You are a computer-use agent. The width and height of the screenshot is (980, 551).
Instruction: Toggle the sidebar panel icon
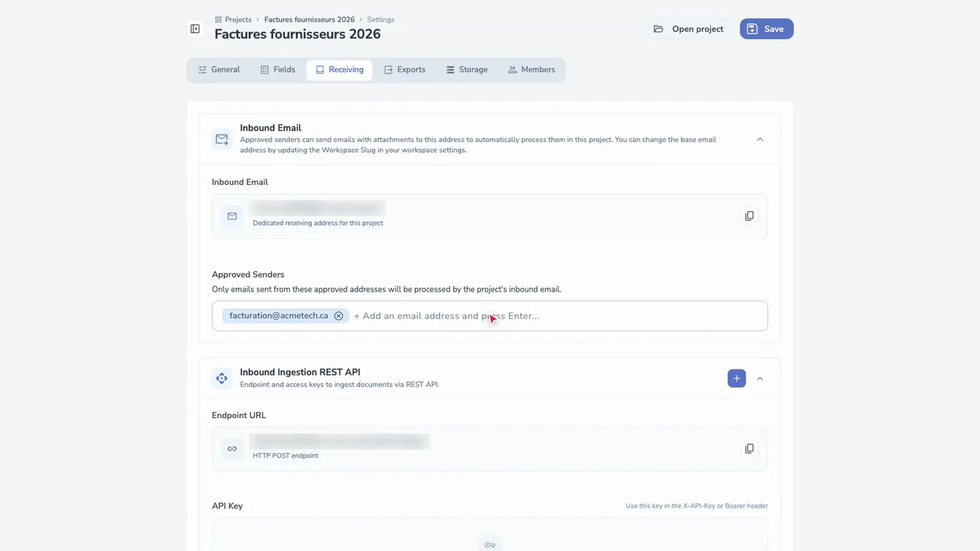point(195,29)
